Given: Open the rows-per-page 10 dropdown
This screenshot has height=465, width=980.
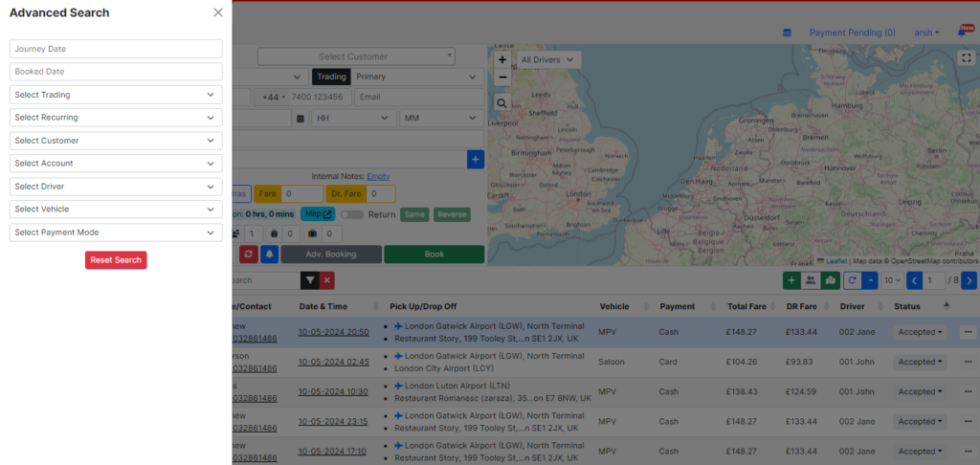Looking at the screenshot, I should pyautogui.click(x=891, y=280).
